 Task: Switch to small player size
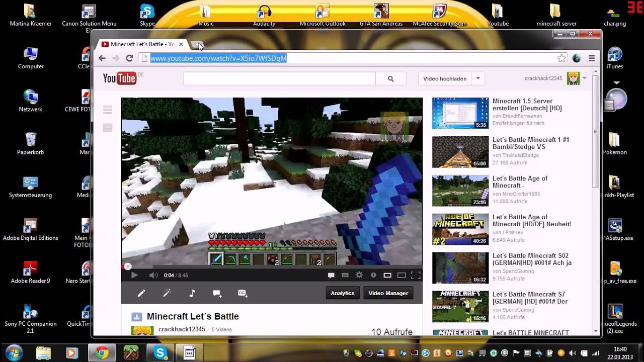coord(387,275)
